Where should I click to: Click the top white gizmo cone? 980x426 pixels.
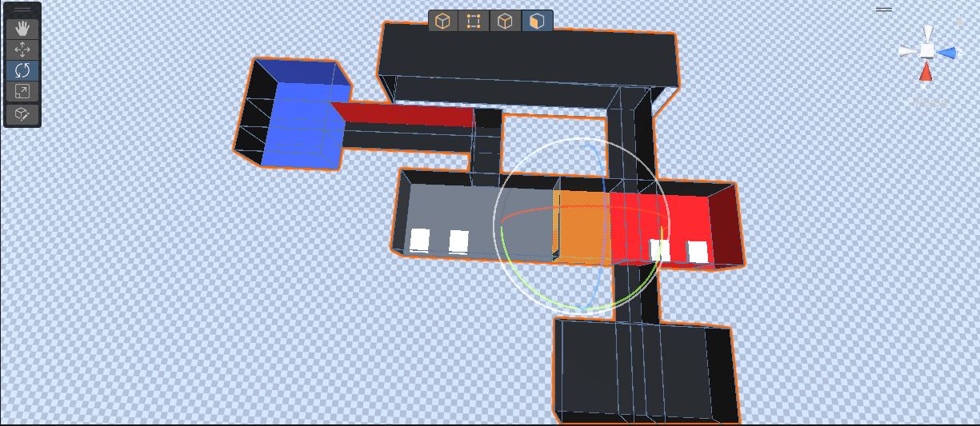tap(927, 33)
